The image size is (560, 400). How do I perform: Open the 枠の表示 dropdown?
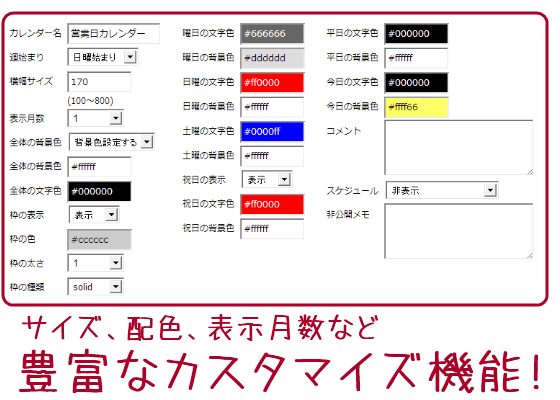click(x=94, y=215)
